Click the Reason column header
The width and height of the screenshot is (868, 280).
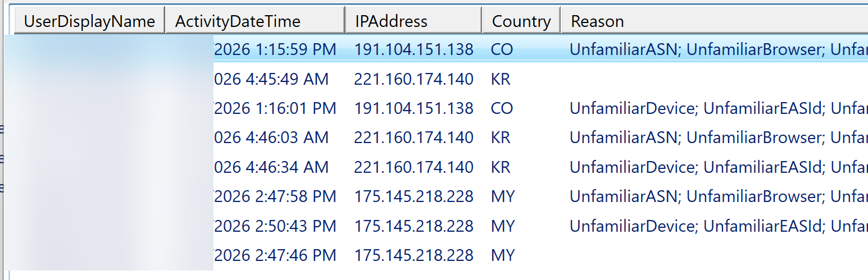point(715,21)
